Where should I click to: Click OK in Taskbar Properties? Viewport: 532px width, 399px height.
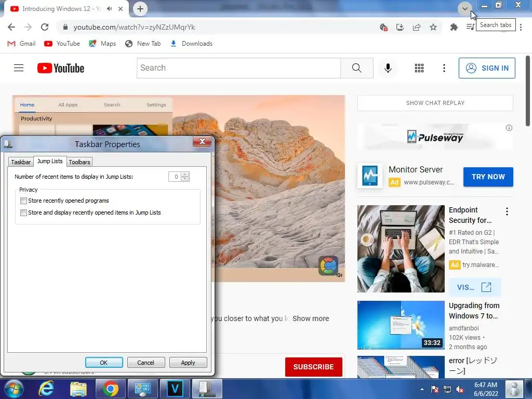point(104,362)
